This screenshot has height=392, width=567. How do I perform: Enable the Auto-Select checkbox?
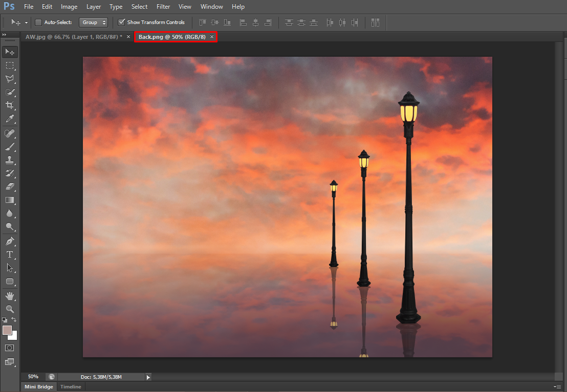point(38,22)
